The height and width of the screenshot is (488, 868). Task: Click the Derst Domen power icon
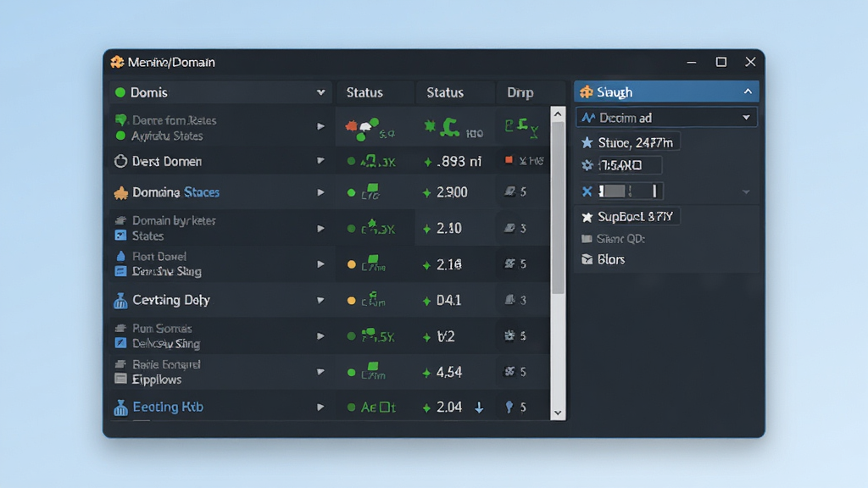120,161
